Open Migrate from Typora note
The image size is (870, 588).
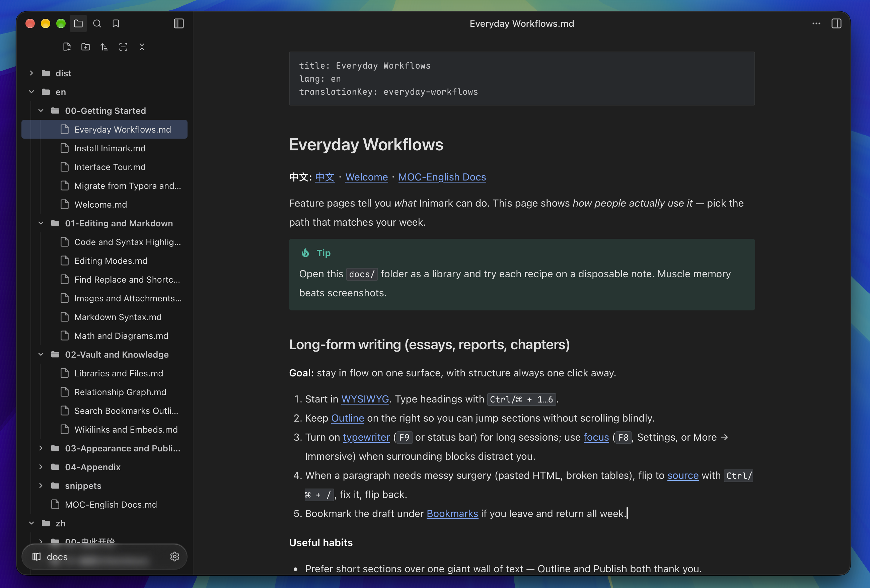click(x=104, y=186)
